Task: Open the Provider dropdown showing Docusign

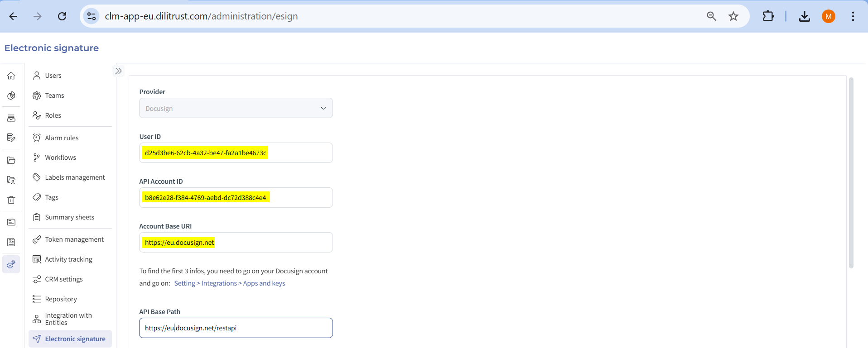Action: pyautogui.click(x=236, y=108)
